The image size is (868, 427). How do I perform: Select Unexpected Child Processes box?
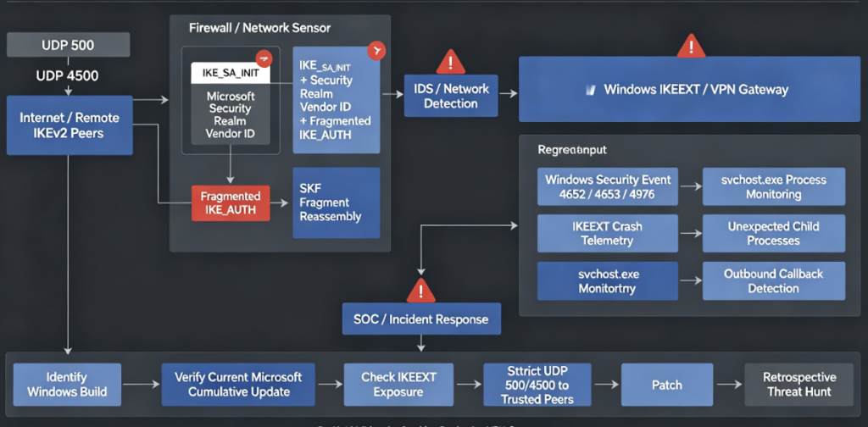(774, 234)
